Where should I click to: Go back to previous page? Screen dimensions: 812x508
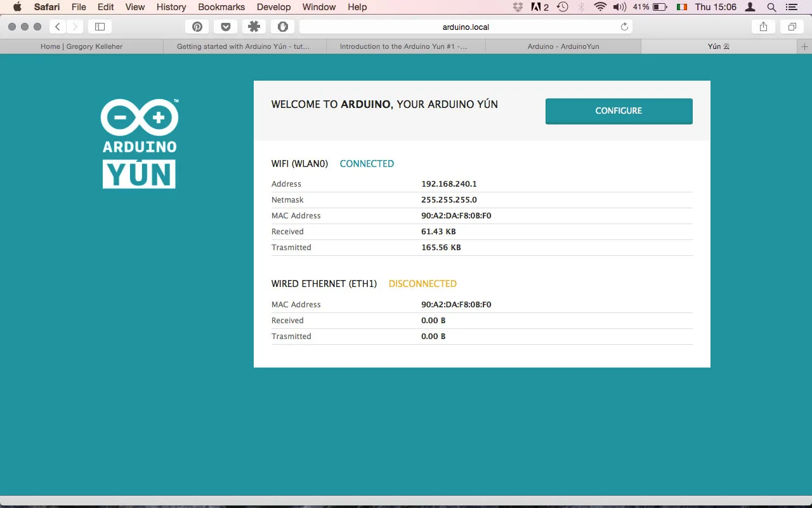tap(58, 27)
